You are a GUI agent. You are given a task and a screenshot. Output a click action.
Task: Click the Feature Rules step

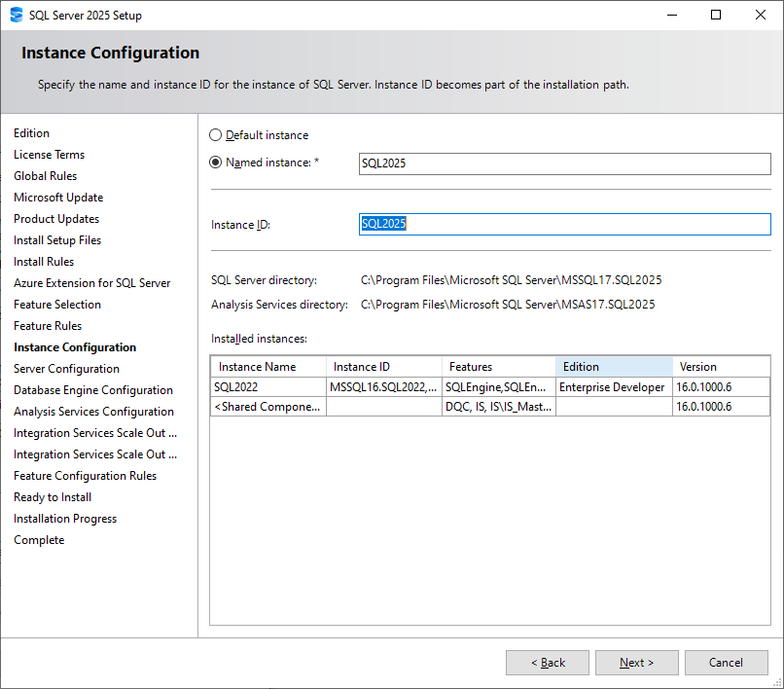pyautogui.click(x=48, y=326)
